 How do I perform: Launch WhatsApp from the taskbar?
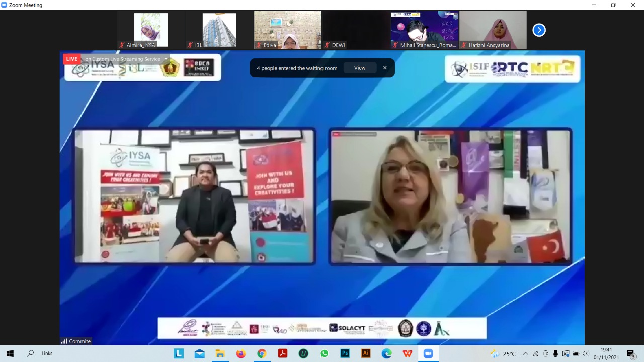pos(324,353)
